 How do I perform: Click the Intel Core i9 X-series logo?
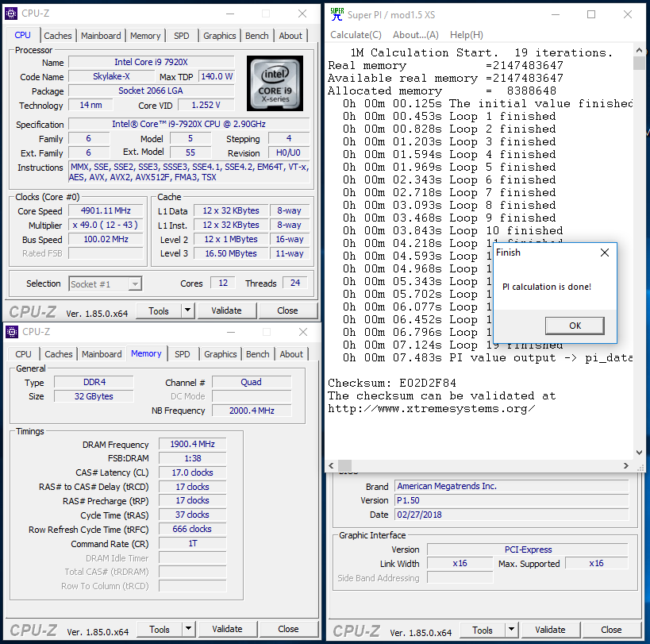click(275, 83)
